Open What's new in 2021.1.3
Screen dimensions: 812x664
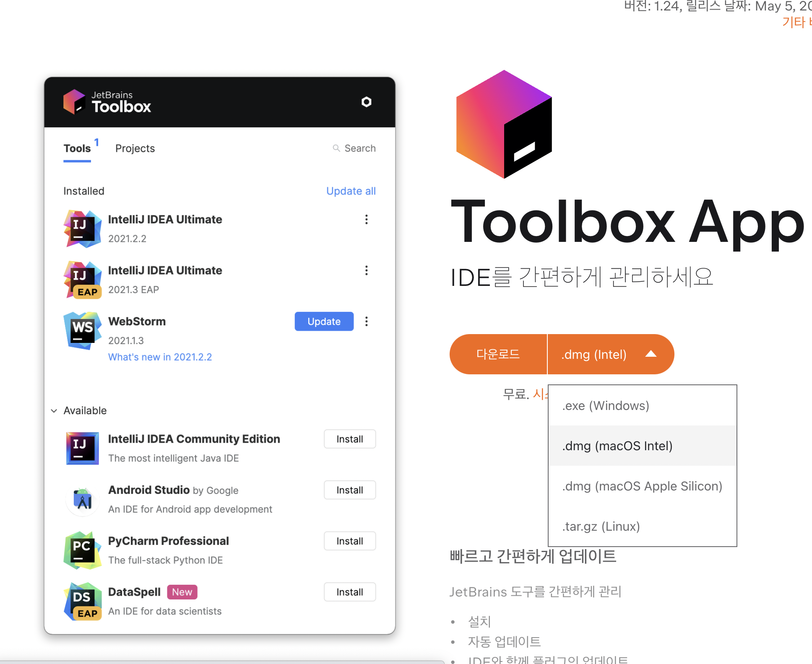click(x=160, y=357)
